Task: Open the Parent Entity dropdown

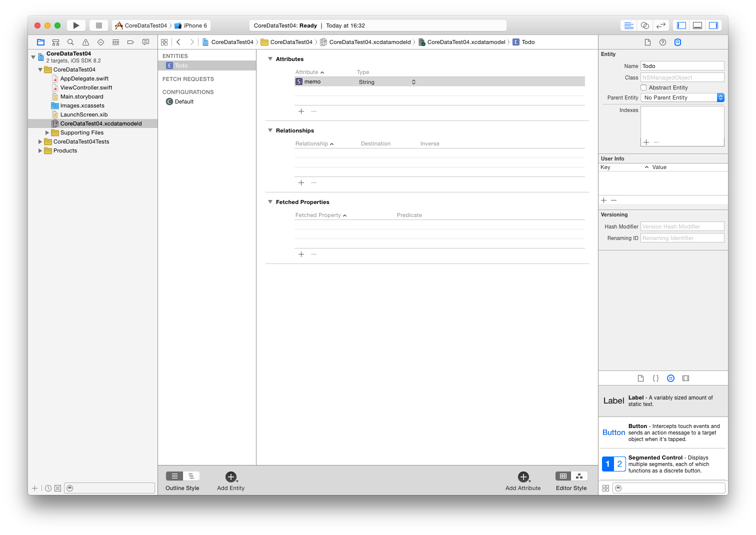Action: pyautogui.click(x=720, y=97)
